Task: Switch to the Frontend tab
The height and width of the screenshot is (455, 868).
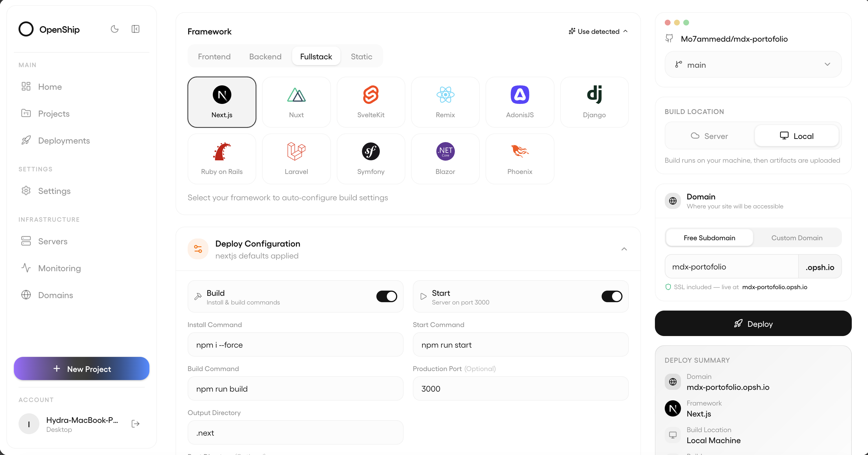Action: [x=214, y=56]
